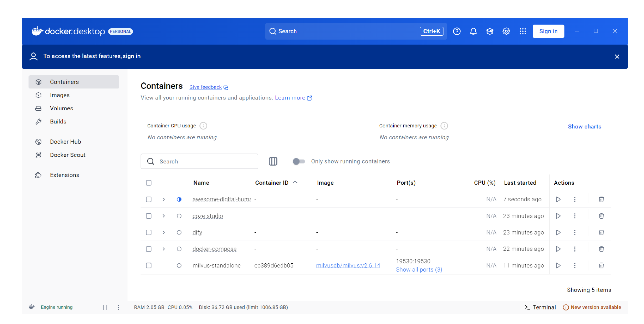The width and height of the screenshot is (644, 324).
Task: Open notifications bell icon
Action: pyautogui.click(x=473, y=31)
